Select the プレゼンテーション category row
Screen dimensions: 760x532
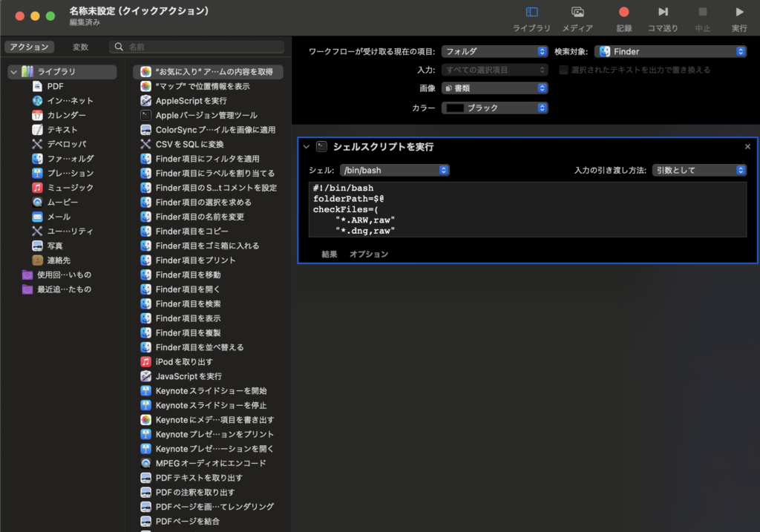point(62,173)
